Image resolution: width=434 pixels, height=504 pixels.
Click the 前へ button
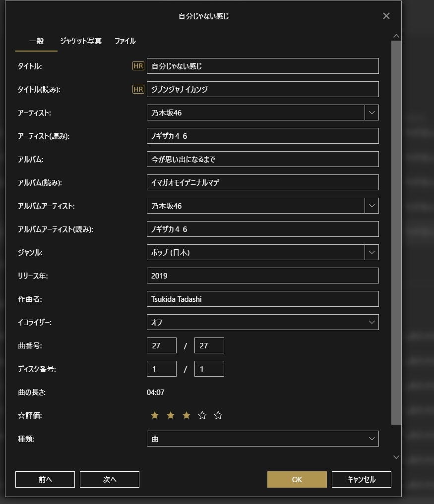45,479
